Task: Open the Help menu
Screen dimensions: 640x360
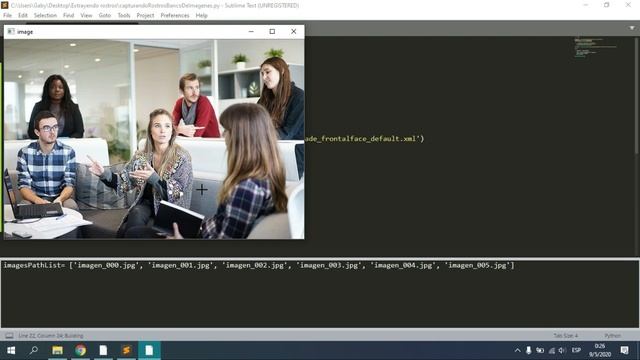Action: tap(202, 15)
